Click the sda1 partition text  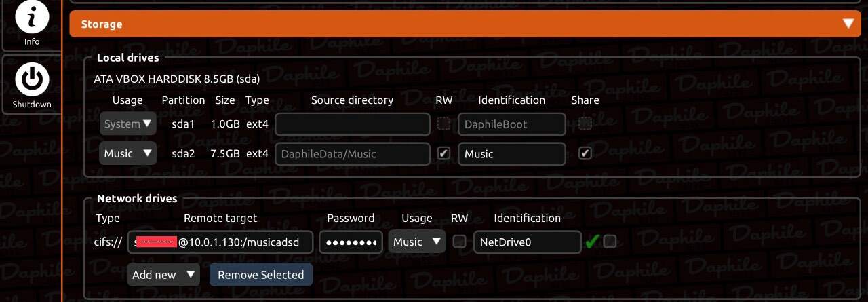pyautogui.click(x=183, y=124)
